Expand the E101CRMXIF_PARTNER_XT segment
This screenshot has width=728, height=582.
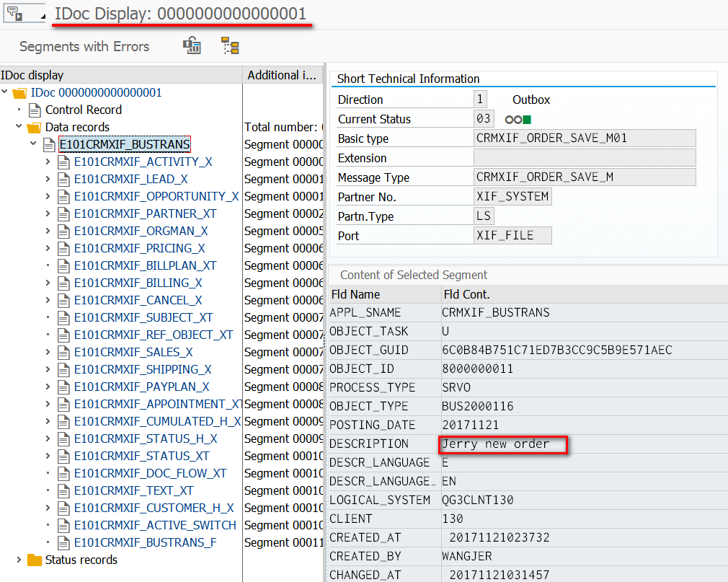[48, 213]
